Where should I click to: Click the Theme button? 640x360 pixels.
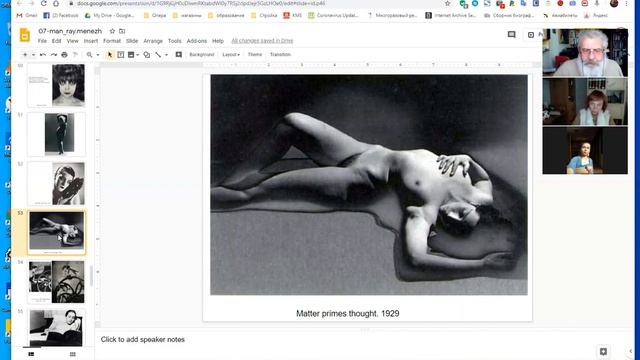(x=255, y=54)
